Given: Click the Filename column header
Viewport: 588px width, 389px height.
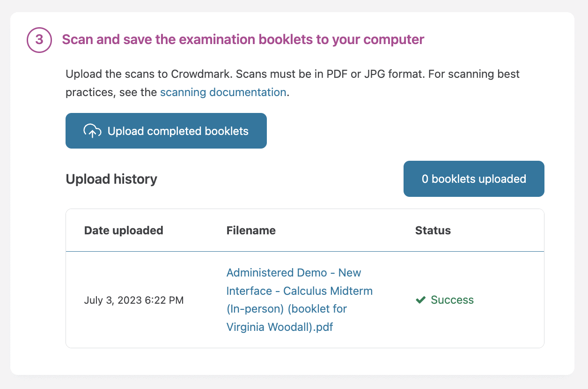Looking at the screenshot, I should 251,231.
